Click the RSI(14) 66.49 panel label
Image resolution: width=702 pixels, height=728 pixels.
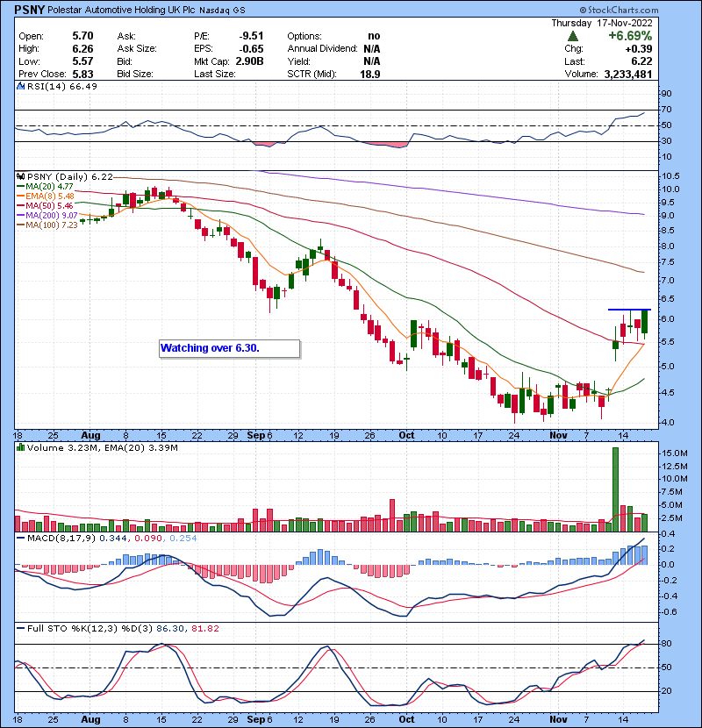pyautogui.click(x=61, y=86)
